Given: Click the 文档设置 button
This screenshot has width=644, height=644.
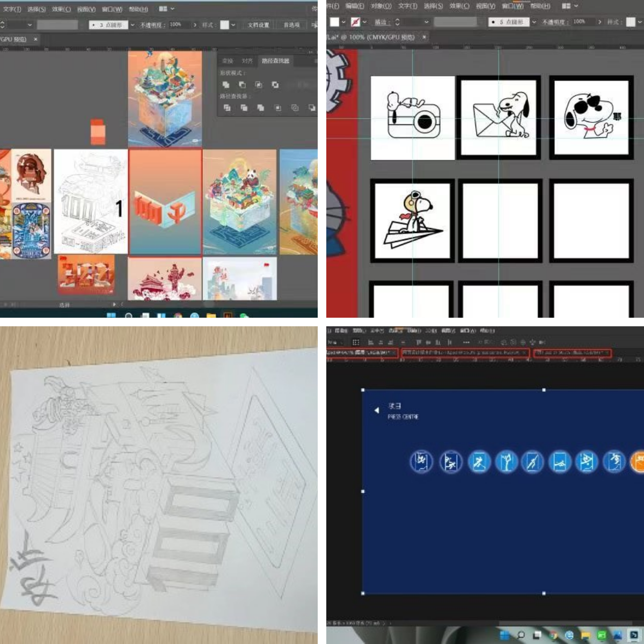Looking at the screenshot, I should pyautogui.click(x=258, y=25).
